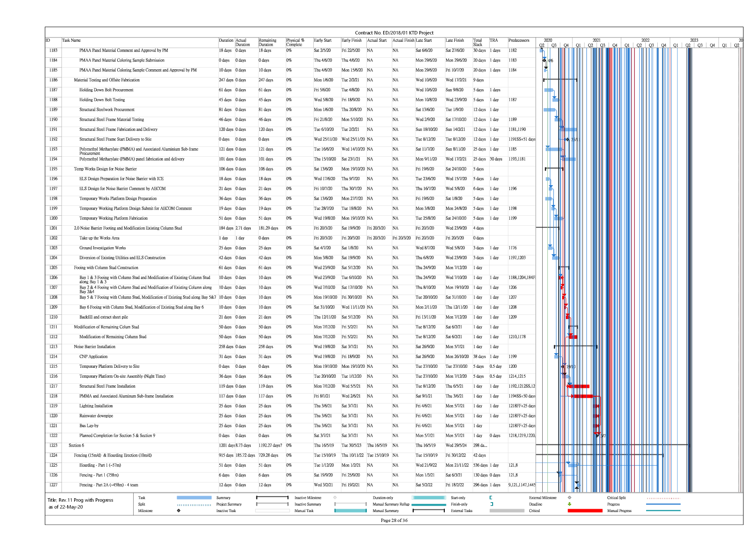Click the green Deadline arrow legend icon
756x534 pixels.
[569, 504]
